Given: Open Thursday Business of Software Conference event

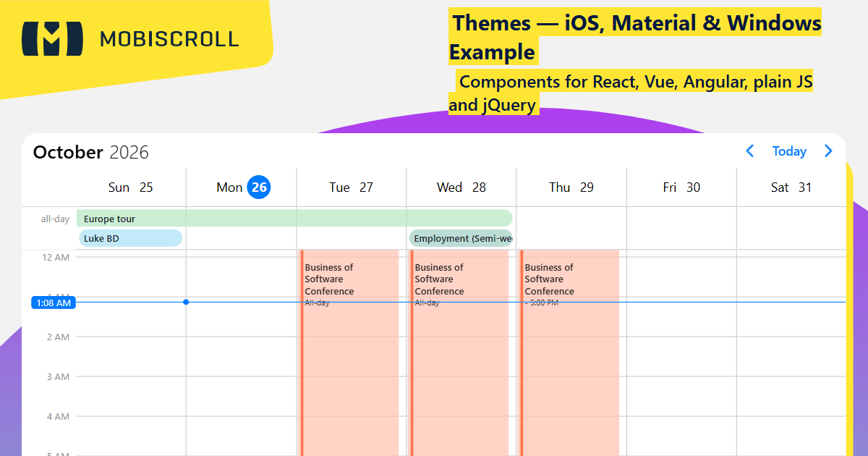Looking at the screenshot, I should (x=569, y=352).
